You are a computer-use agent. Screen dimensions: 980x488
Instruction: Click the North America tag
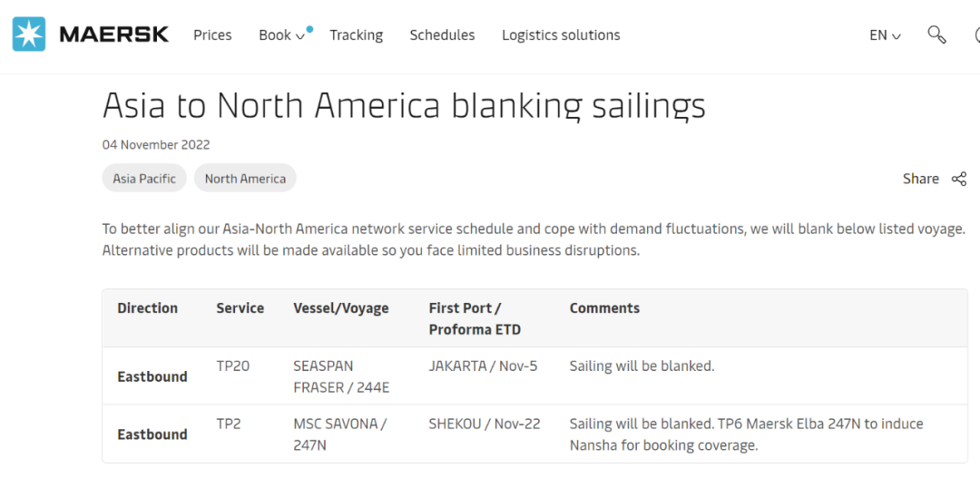click(245, 179)
